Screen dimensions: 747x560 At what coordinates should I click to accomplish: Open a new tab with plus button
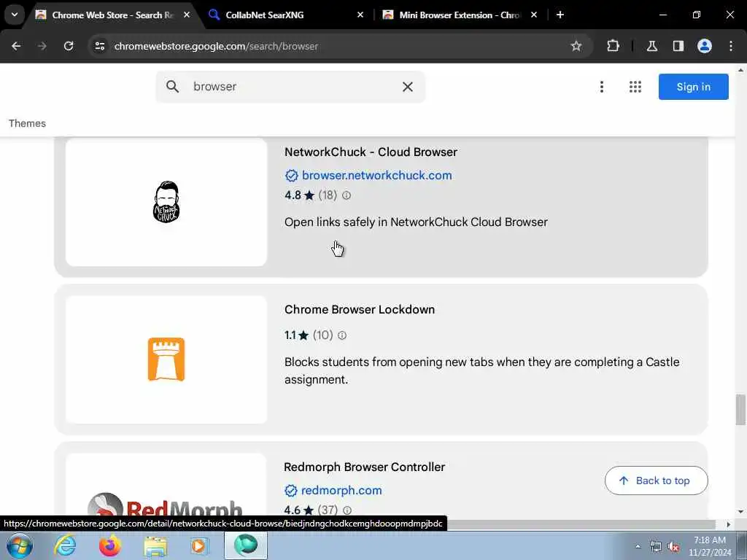click(x=560, y=15)
